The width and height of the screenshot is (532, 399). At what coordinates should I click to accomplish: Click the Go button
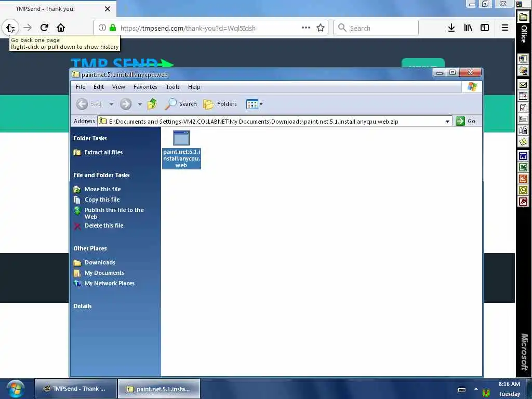pos(465,121)
